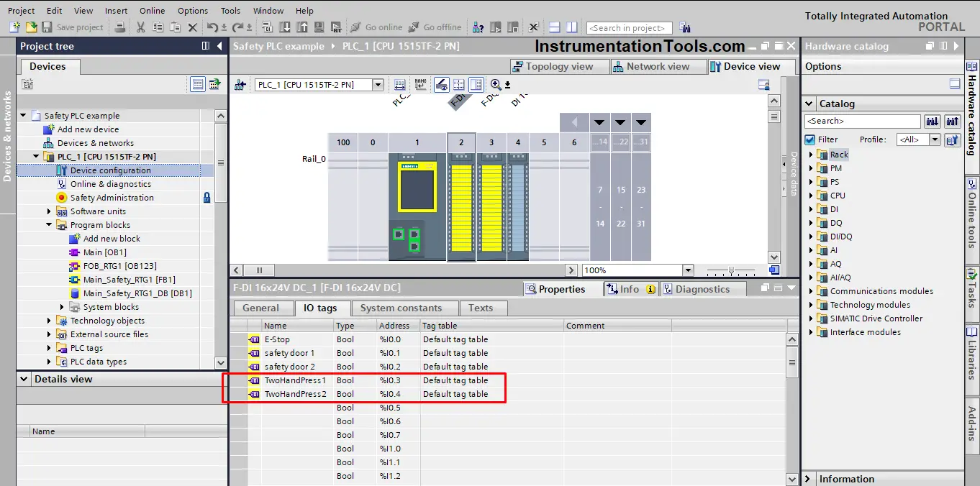Download to device with the toolbar icon
980x486 pixels.
(x=284, y=27)
